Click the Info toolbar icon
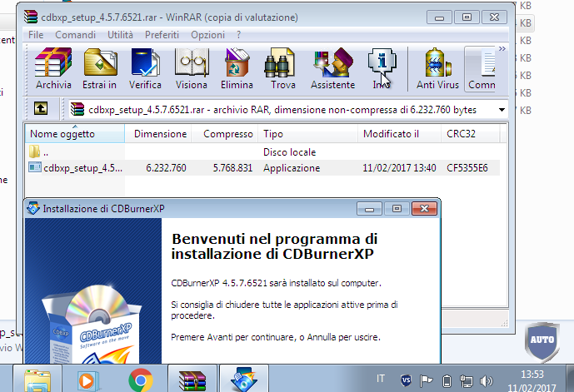This screenshot has height=392, width=574. coord(382,69)
